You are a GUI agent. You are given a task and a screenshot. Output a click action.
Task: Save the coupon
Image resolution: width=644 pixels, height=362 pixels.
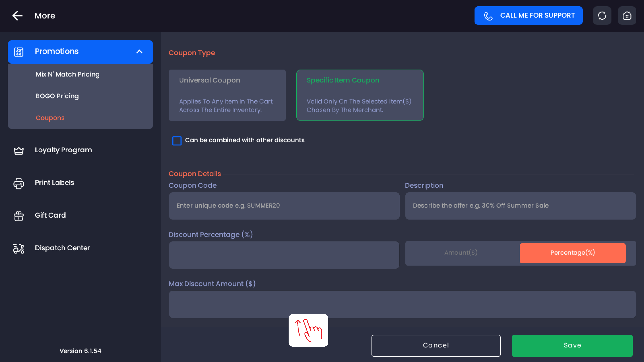[x=572, y=345]
